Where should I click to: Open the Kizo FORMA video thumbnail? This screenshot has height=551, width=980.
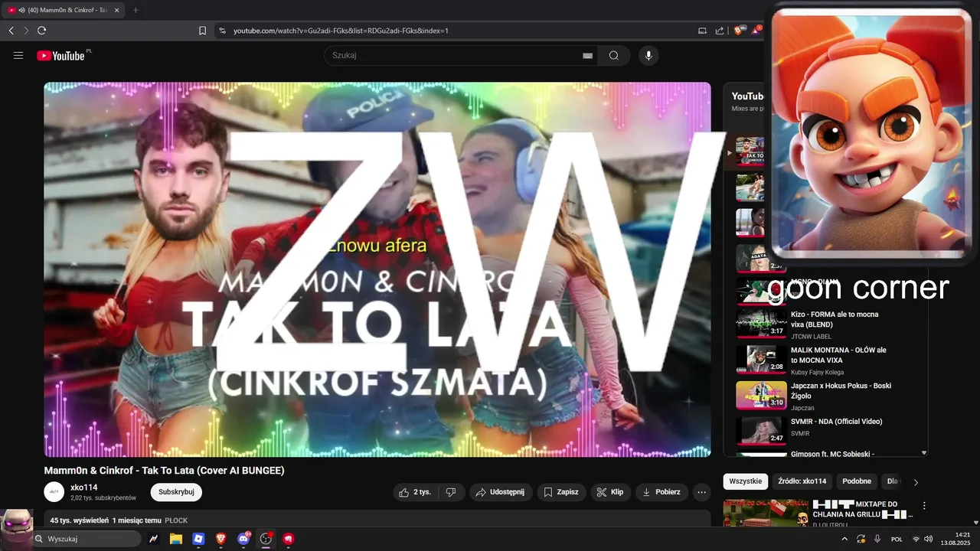coord(761,323)
